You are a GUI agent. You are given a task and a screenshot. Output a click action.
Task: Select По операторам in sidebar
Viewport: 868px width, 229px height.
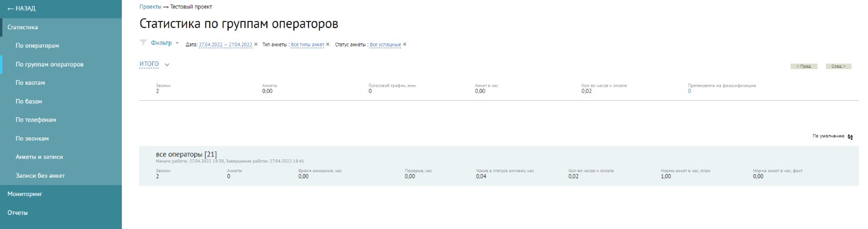click(x=61, y=46)
